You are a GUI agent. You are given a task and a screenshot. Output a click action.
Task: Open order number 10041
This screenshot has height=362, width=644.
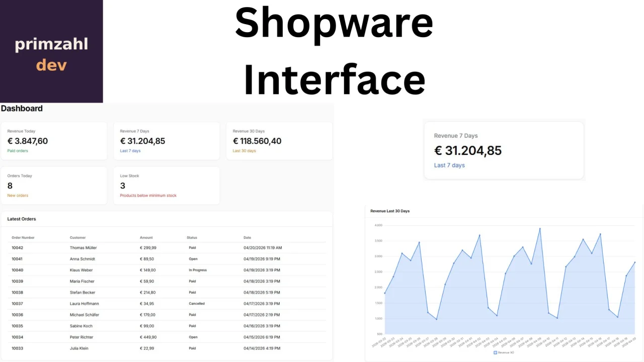click(17, 259)
